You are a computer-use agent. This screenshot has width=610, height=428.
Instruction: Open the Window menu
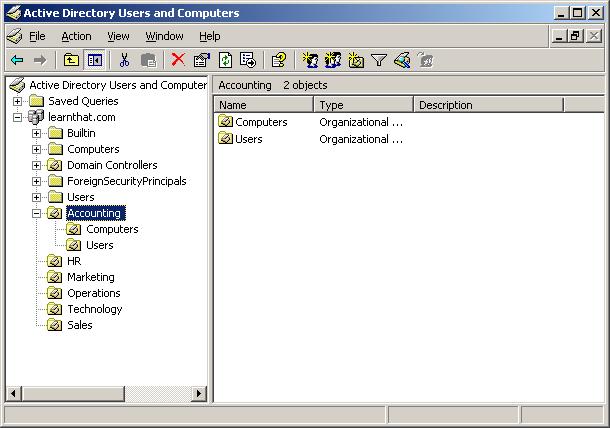pyautogui.click(x=164, y=36)
